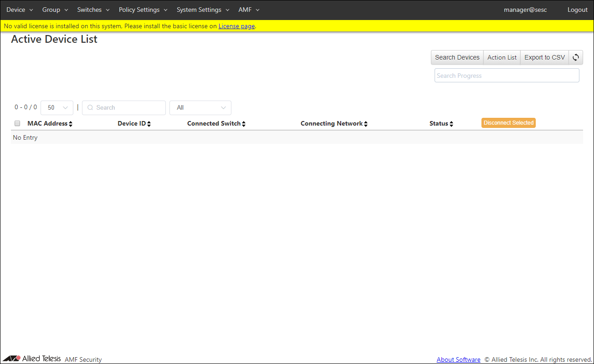Click Export to CSV button

pyautogui.click(x=544, y=57)
